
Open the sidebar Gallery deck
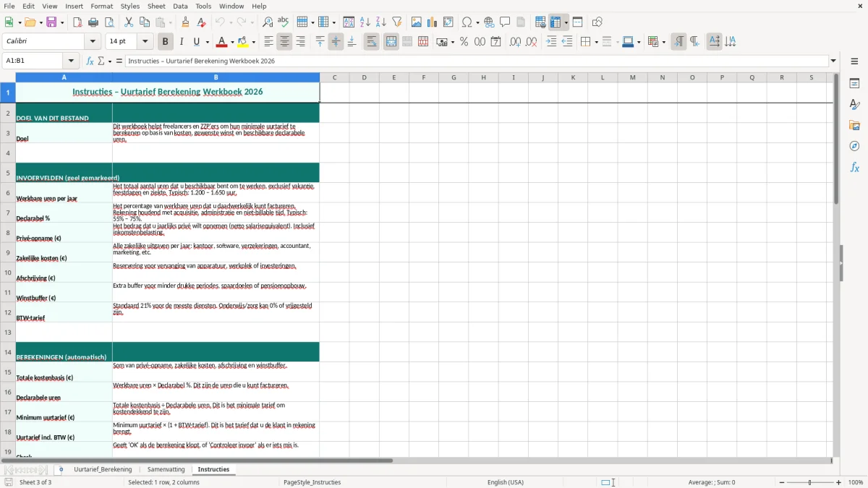point(854,126)
